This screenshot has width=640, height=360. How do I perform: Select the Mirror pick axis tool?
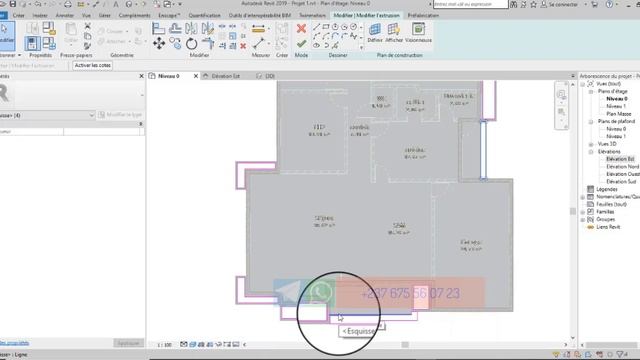[x=191, y=29]
